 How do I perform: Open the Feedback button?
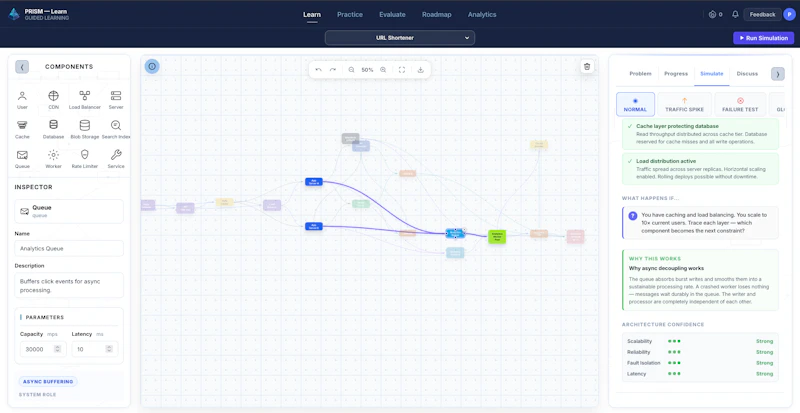click(762, 14)
